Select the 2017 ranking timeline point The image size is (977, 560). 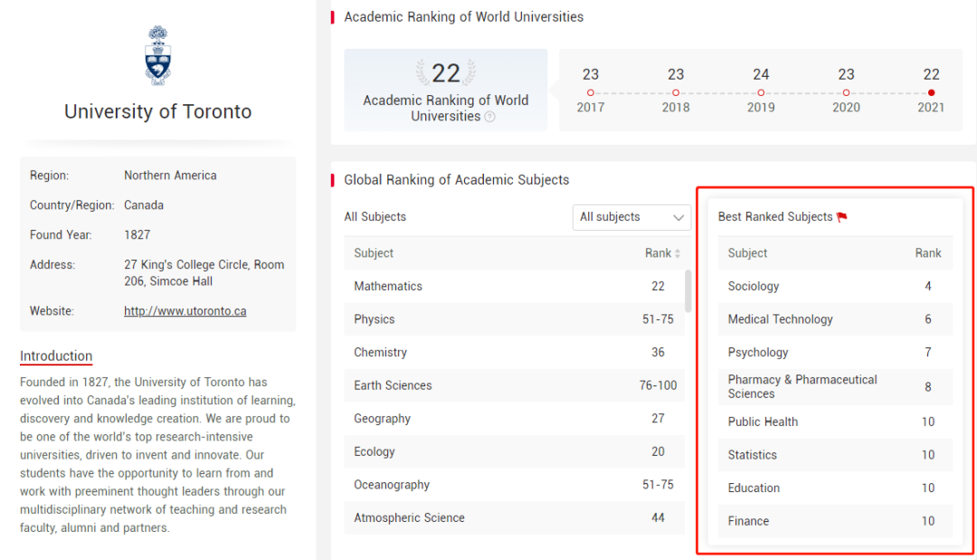click(590, 93)
